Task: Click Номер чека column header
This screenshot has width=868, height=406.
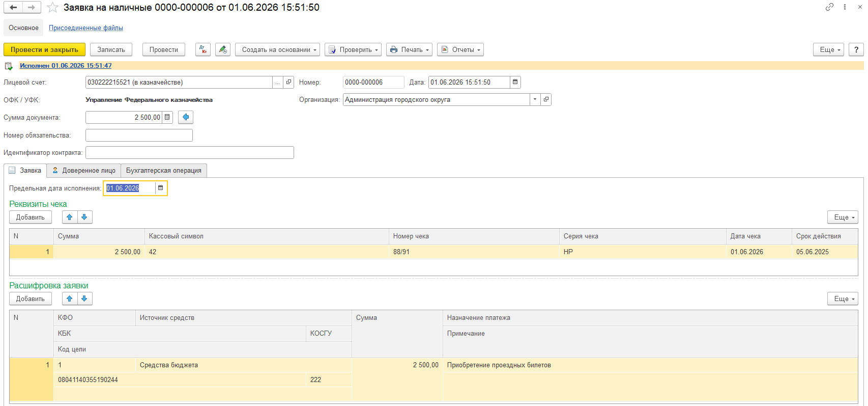Action: (474, 236)
